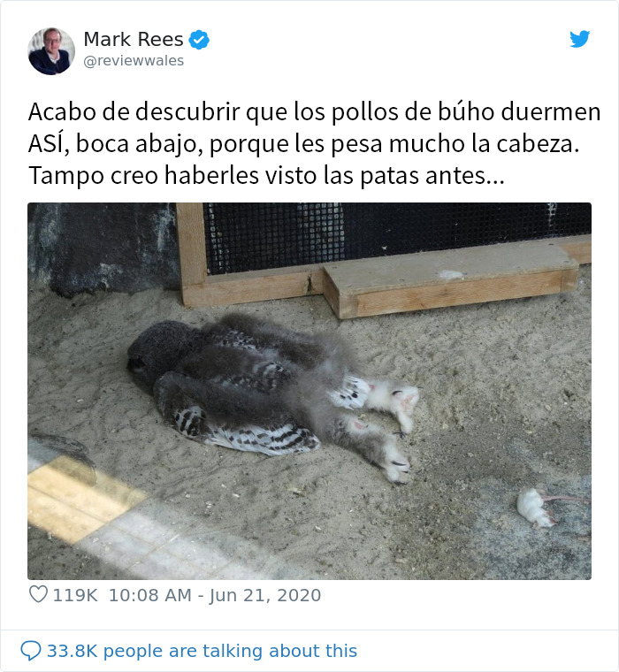
Task: Click the blue speech bubble reply icon
Action: tap(31, 651)
